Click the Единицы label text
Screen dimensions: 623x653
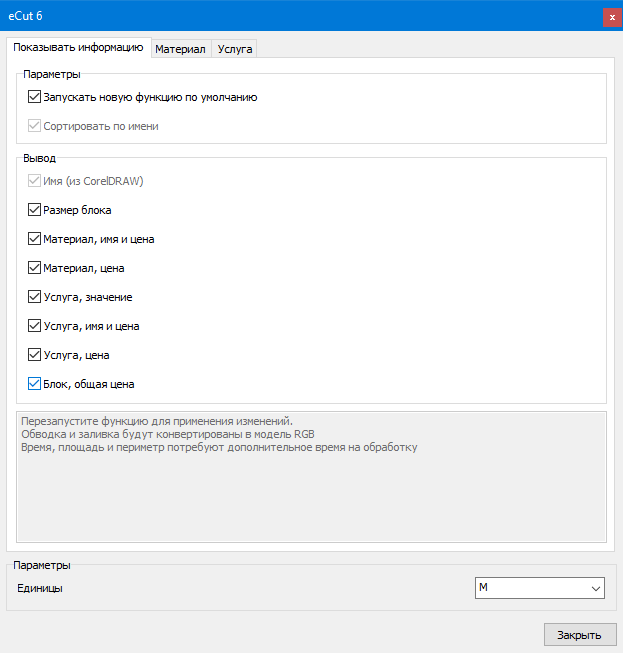coord(40,589)
